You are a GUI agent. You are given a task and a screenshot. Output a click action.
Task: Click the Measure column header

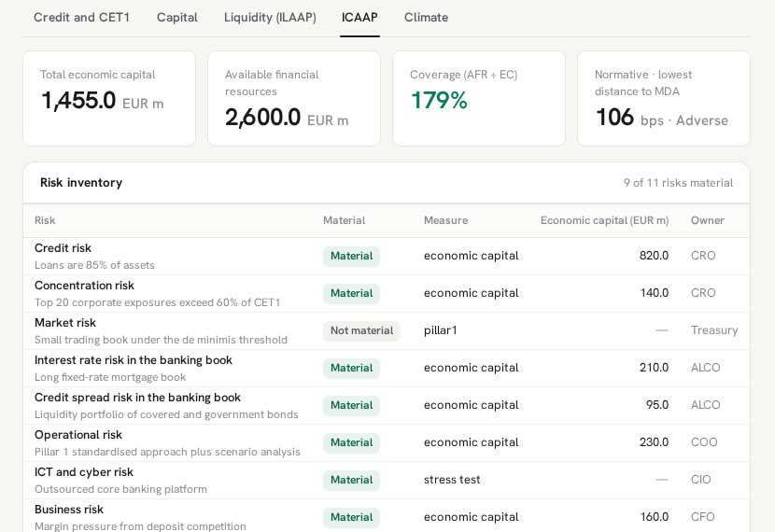pyautogui.click(x=445, y=220)
